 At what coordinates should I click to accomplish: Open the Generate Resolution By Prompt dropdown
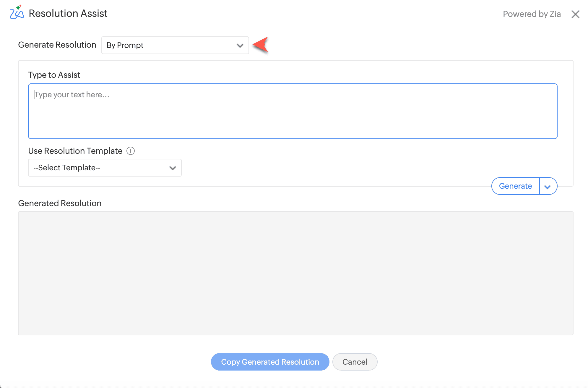175,45
